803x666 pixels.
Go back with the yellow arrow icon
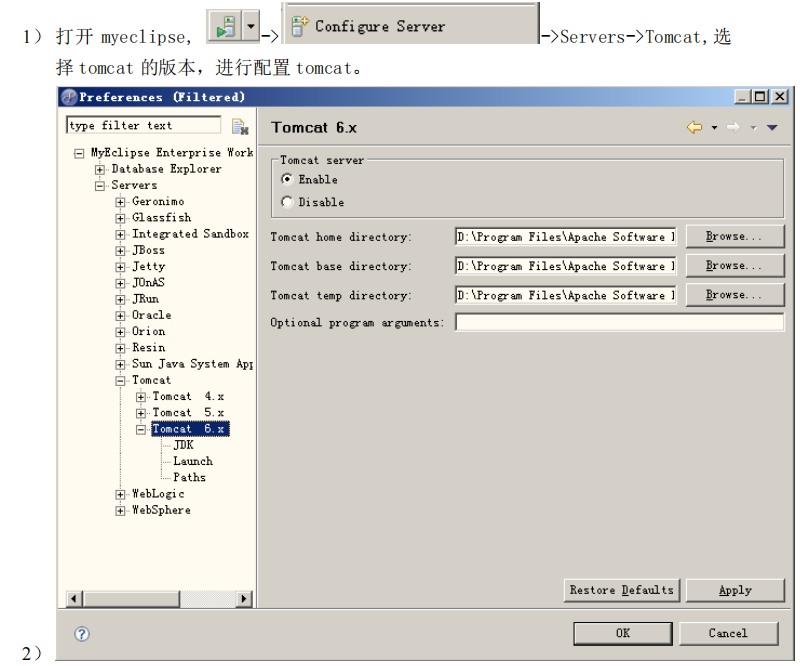click(x=694, y=127)
